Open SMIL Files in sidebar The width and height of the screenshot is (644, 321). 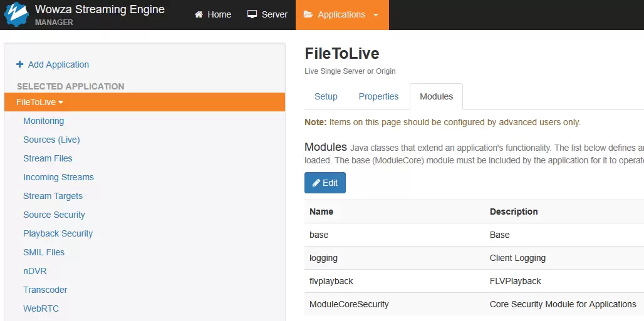tap(44, 252)
